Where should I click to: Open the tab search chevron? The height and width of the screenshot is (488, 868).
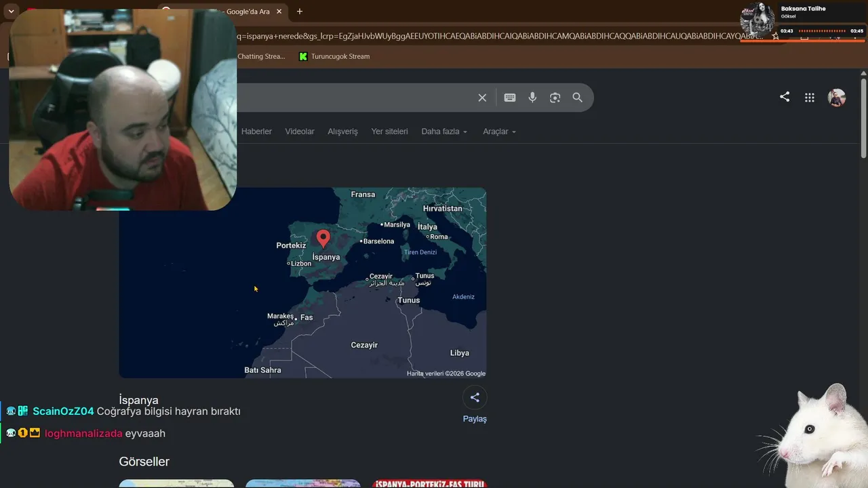click(x=12, y=12)
